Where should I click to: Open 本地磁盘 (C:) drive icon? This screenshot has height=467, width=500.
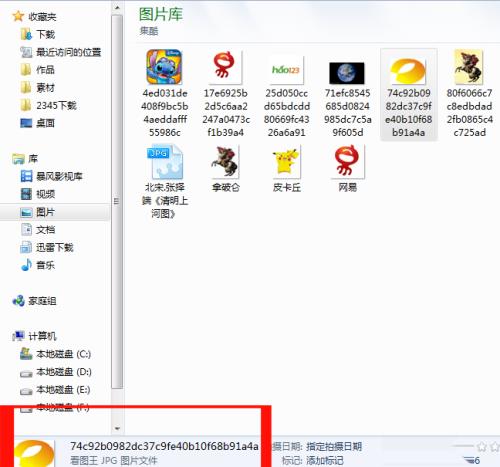[x=26, y=354]
